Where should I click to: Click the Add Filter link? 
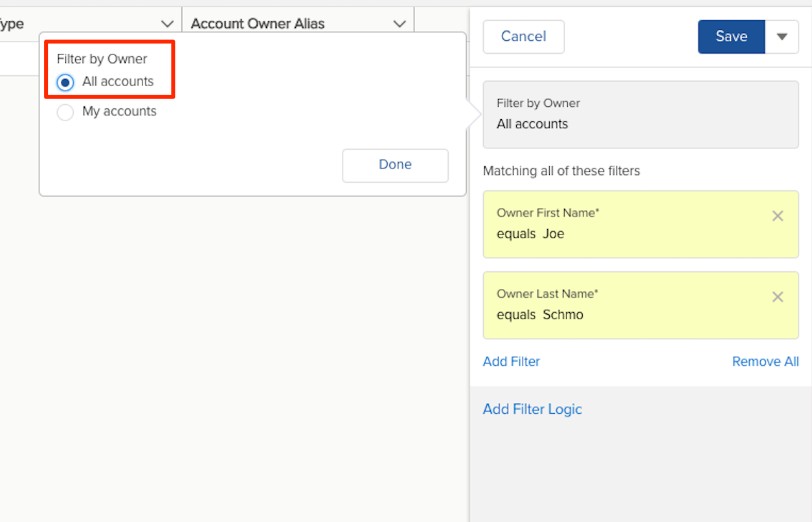click(512, 361)
